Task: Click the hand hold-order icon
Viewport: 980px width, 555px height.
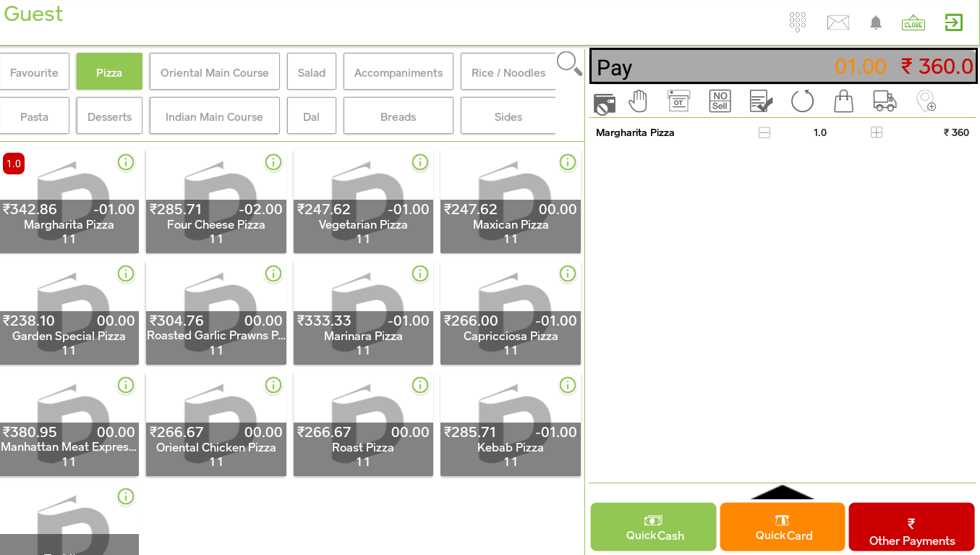Action: pyautogui.click(x=638, y=101)
